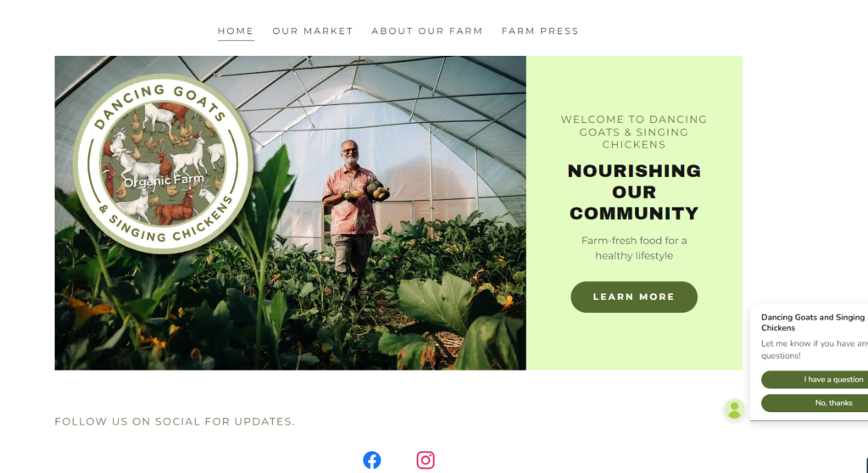Click the Nourishing Our Community headline
This screenshot has width=868, height=473.
tap(634, 192)
